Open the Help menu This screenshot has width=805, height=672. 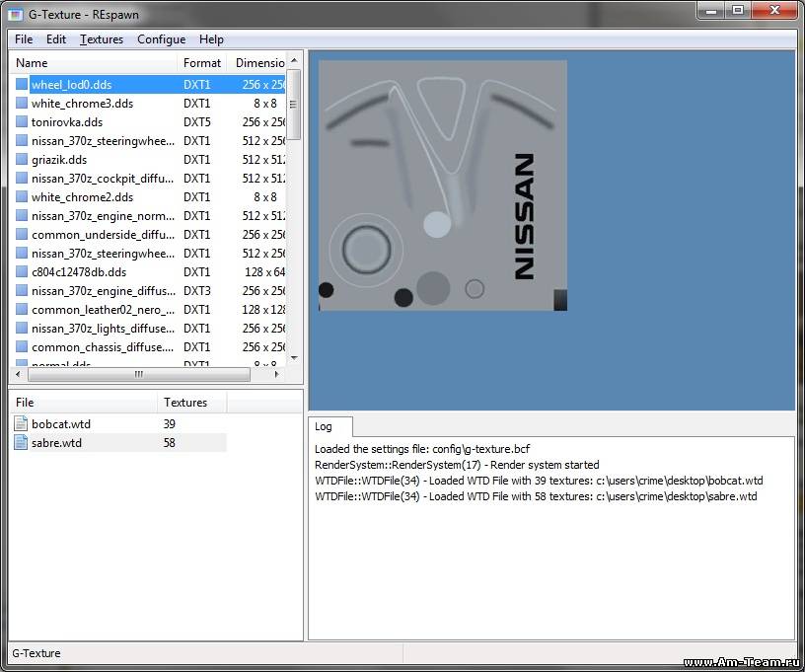[x=211, y=39]
